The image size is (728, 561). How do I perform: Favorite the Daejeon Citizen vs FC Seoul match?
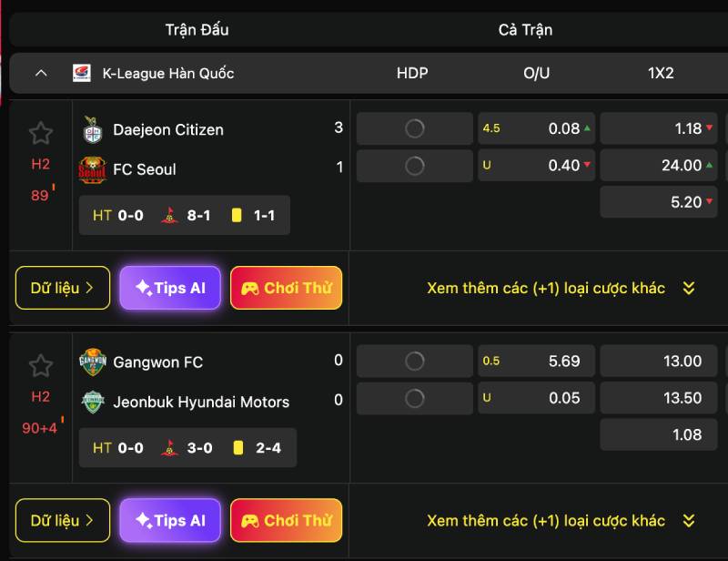click(x=40, y=134)
